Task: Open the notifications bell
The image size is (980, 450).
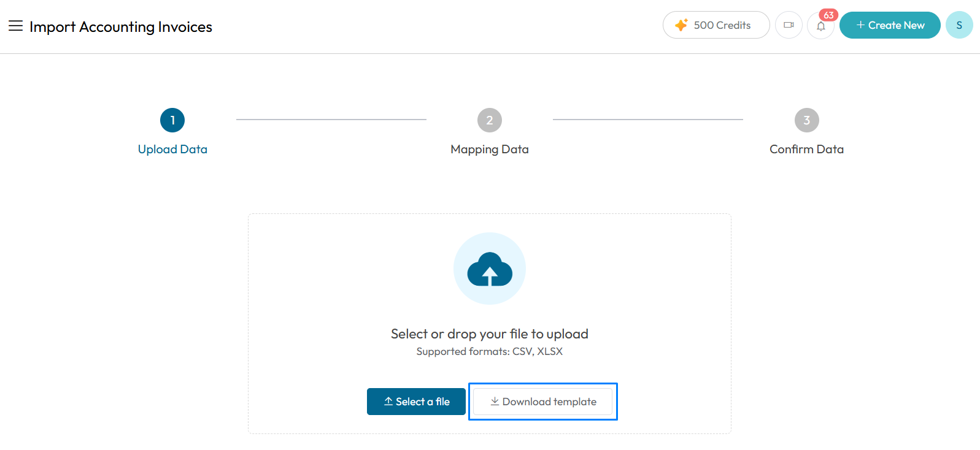Action: click(x=820, y=26)
